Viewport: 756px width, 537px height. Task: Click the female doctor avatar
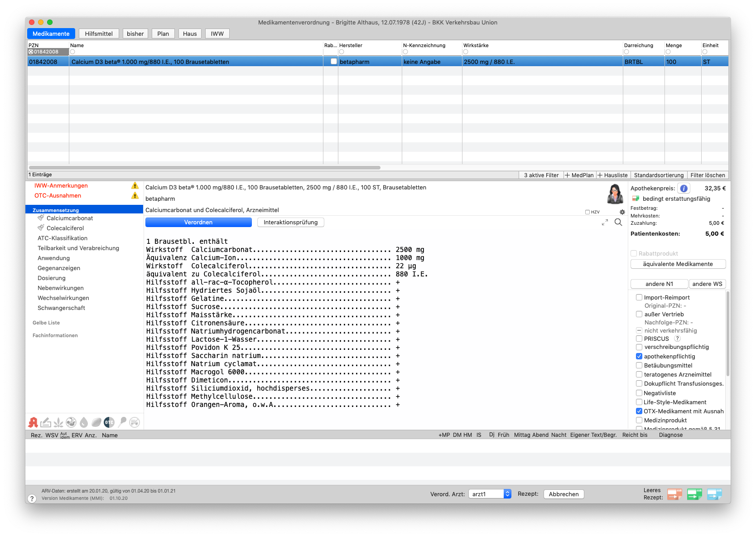[x=615, y=194]
